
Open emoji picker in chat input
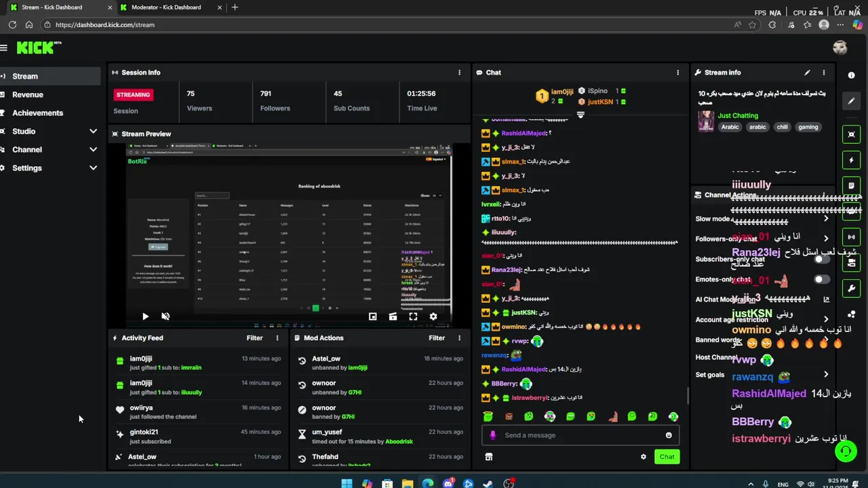coord(669,435)
